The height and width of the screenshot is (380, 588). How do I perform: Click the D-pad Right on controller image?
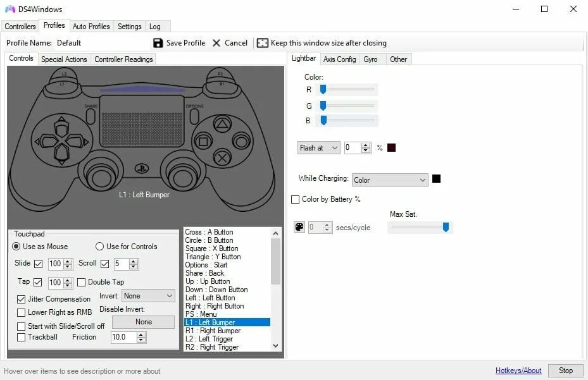point(78,142)
